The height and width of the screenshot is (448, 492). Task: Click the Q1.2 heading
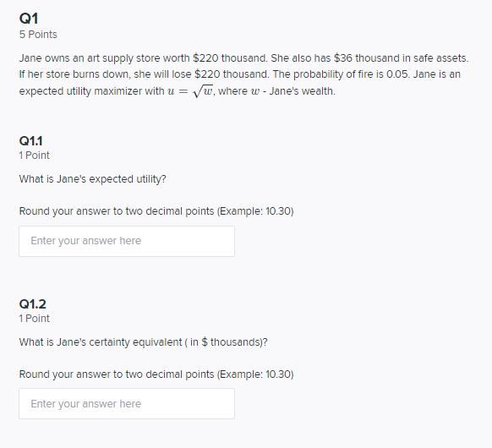coord(33,303)
